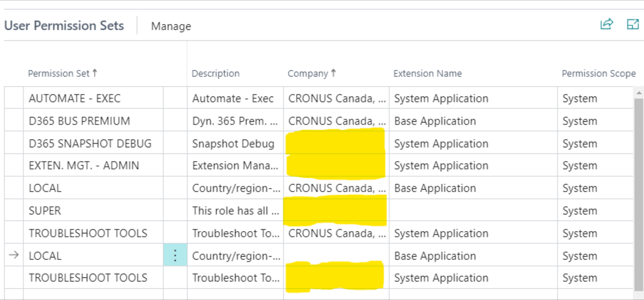Click the User Permission Sets title
The height and width of the screenshot is (300, 644).
64,26
